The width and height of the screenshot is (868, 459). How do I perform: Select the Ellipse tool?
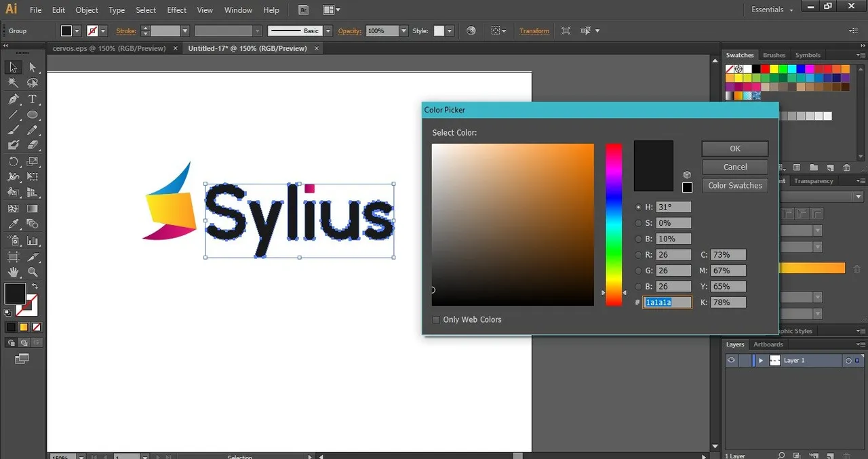pos(32,115)
